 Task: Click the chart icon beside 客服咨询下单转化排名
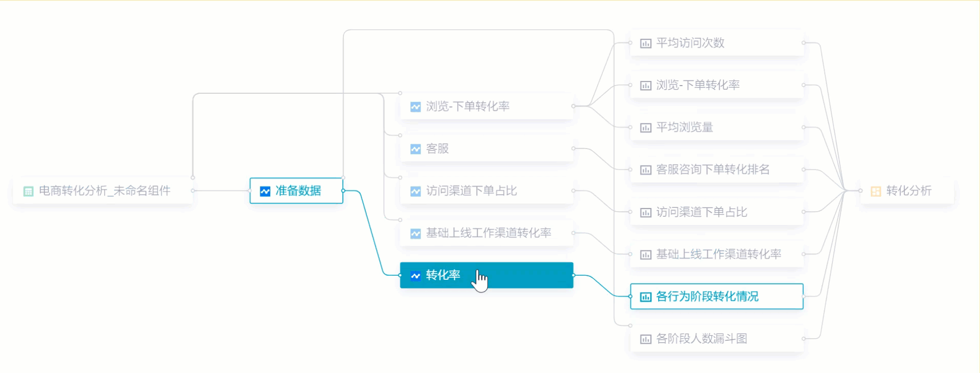click(x=645, y=170)
